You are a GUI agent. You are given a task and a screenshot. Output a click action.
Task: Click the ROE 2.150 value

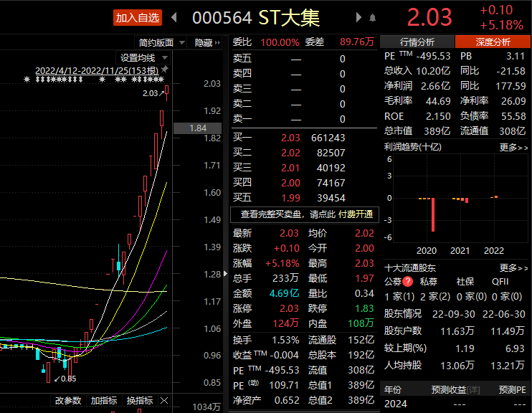[x=438, y=116]
